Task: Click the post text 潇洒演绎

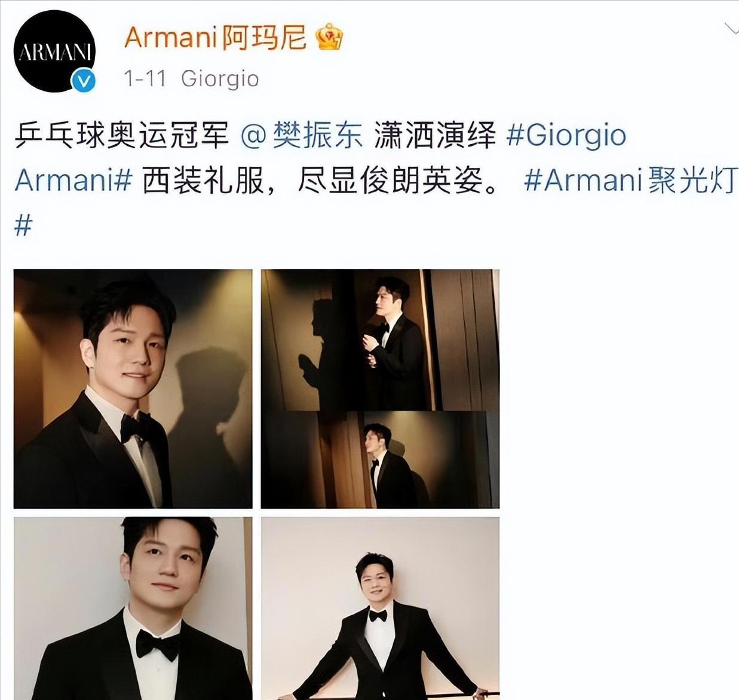Action: click(435, 136)
